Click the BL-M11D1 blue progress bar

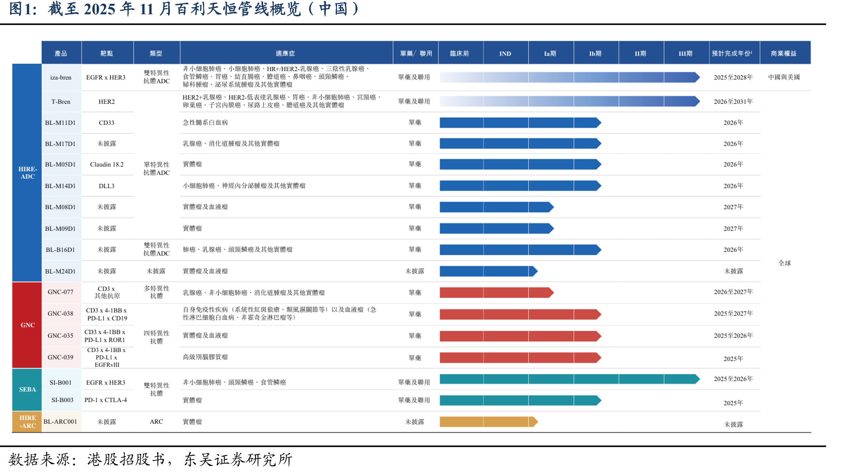tap(520, 123)
